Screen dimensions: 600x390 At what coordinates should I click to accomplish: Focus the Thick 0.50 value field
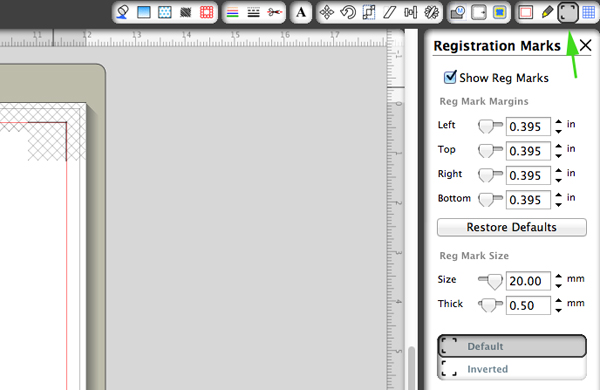point(528,305)
